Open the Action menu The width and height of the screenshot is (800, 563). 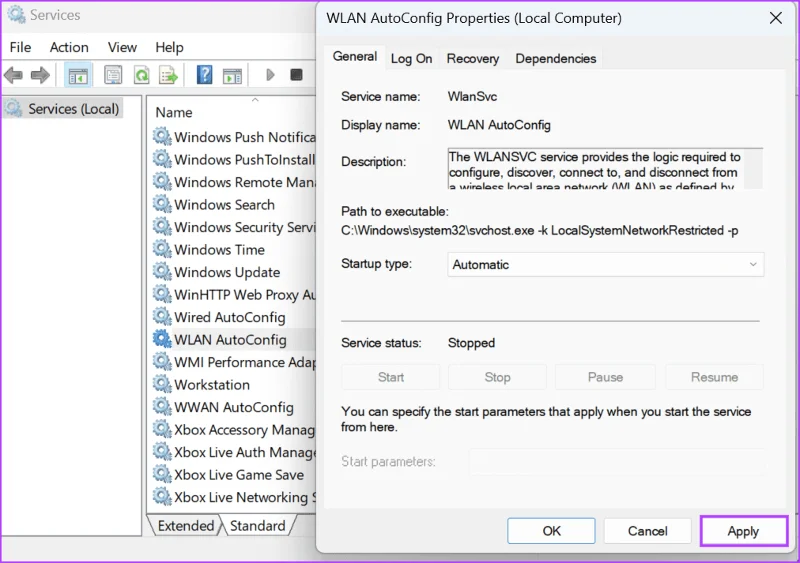click(x=69, y=47)
